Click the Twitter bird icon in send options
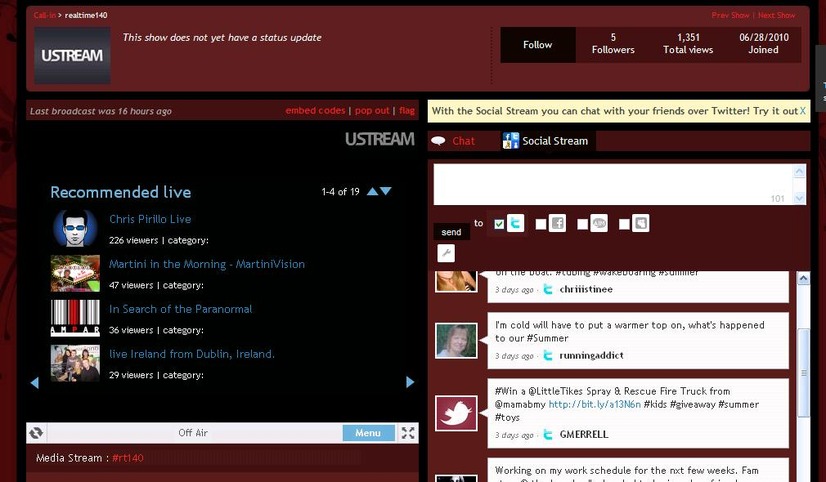 (515, 223)
